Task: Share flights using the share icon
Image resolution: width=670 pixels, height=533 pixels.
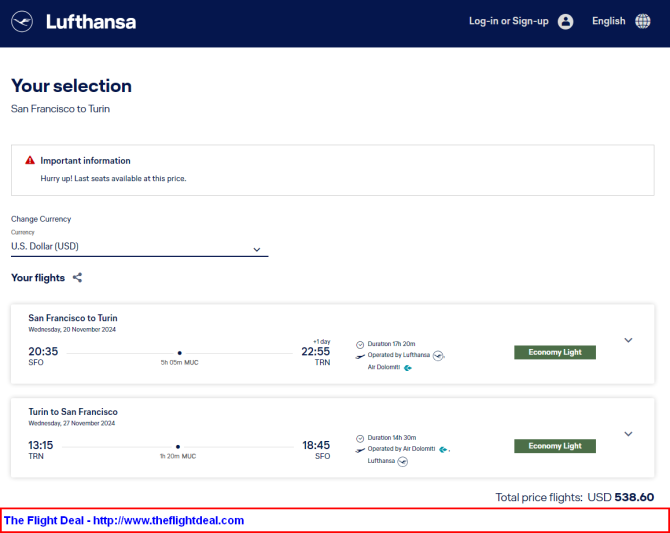Action: [77, 278]
